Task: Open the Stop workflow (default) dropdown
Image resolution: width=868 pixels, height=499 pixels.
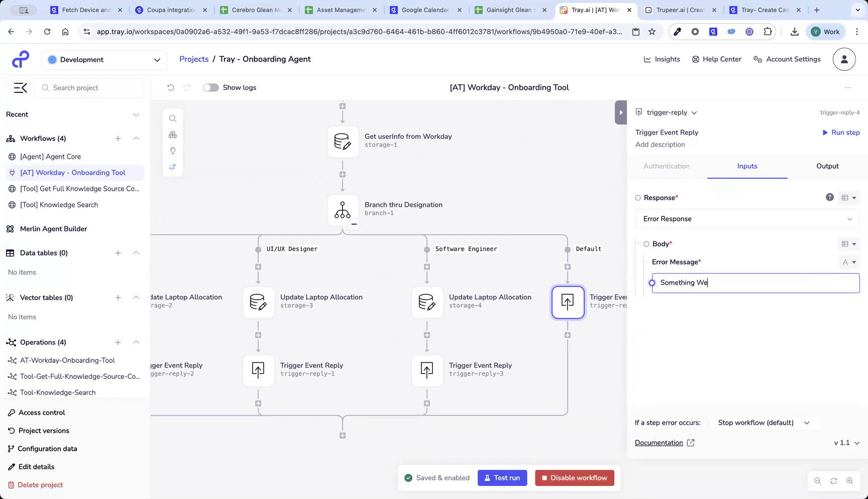Action: pyautogui.click(x=764, y=422)
